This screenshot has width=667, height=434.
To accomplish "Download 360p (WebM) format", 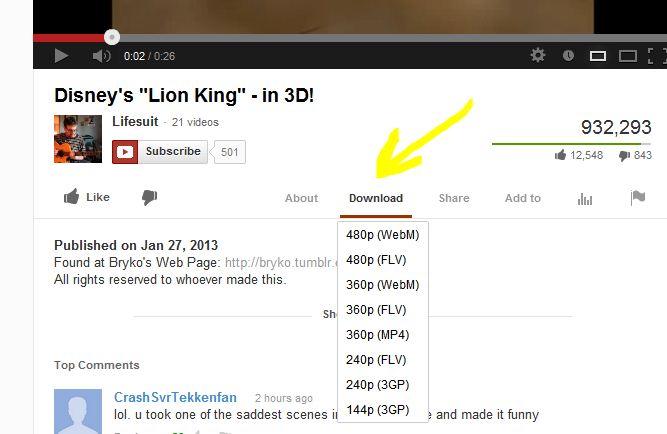I will point(382,285).
